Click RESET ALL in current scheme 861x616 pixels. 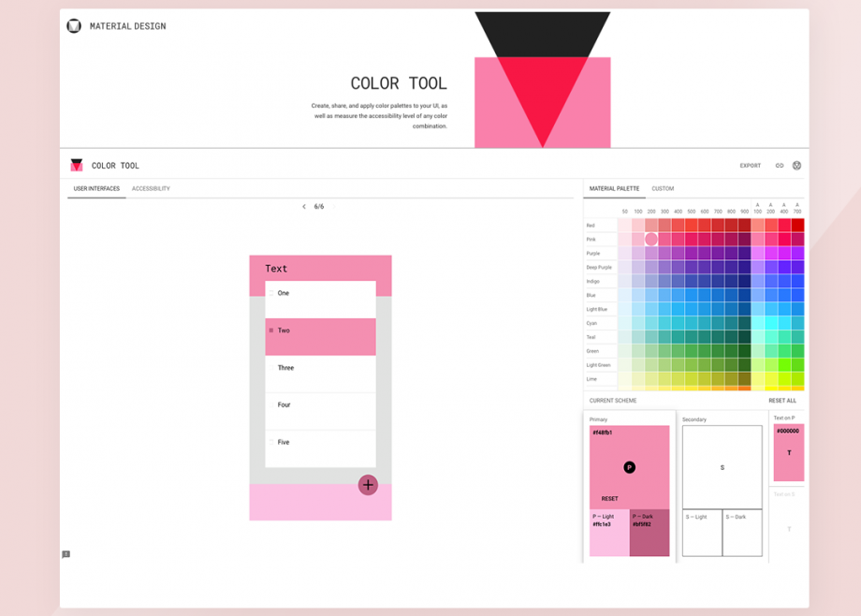pyautogui.click(x=782, y=401)
